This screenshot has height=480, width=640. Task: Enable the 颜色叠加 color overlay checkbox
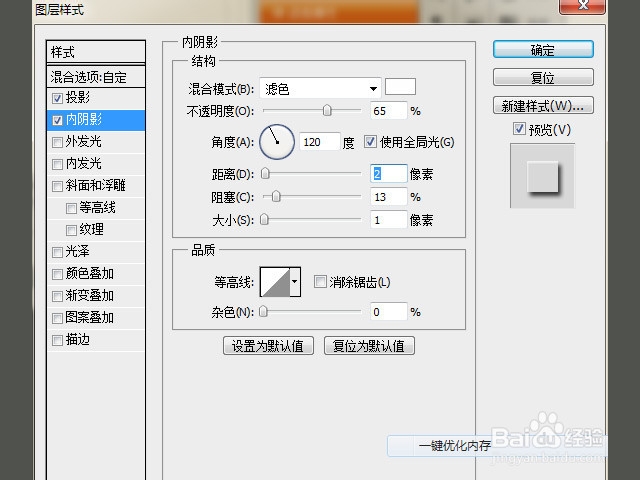(57, 274)
